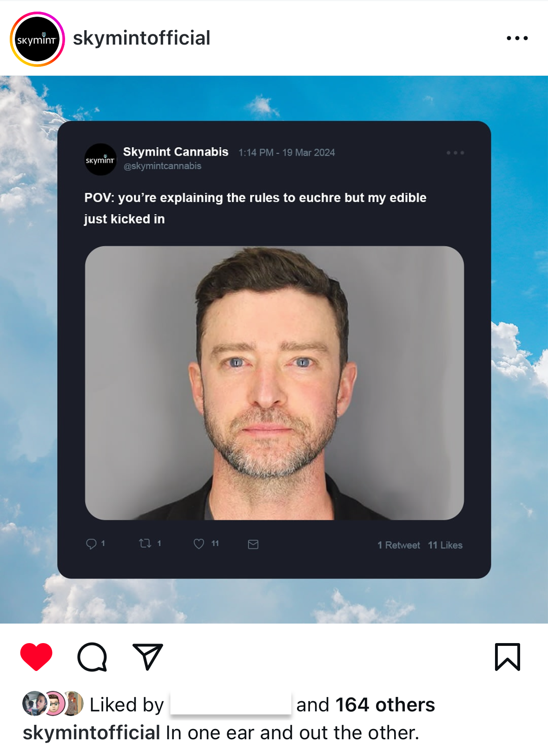Open skymintofficial profile from header username
This screenshot has width=548, height=756.
(142, 38)
